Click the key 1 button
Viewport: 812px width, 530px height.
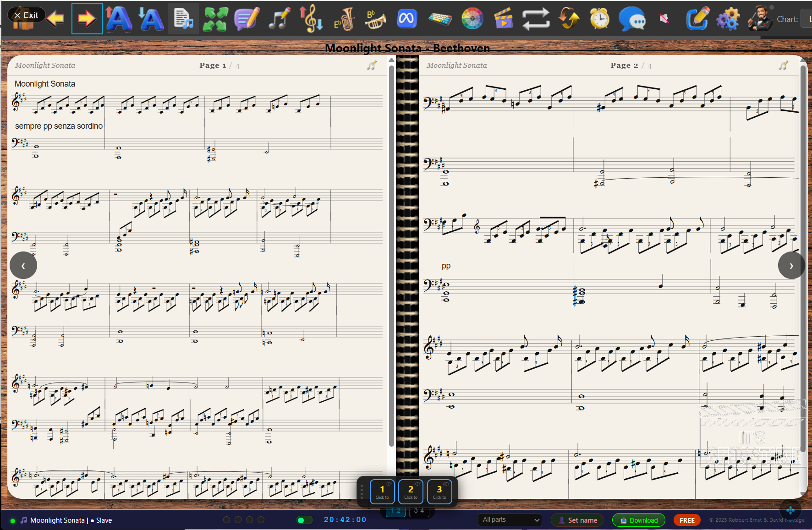click(382, 492)
